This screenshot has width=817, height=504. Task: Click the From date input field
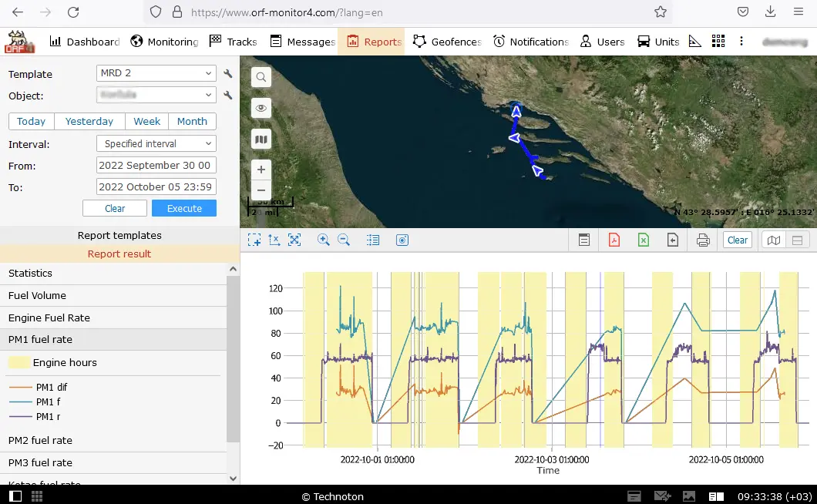[x=156, y=166]
